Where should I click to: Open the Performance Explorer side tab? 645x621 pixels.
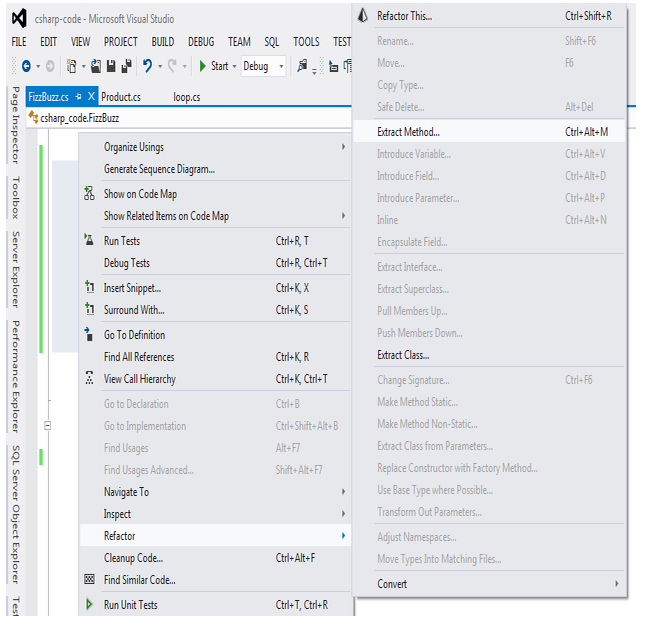[15, 376]
